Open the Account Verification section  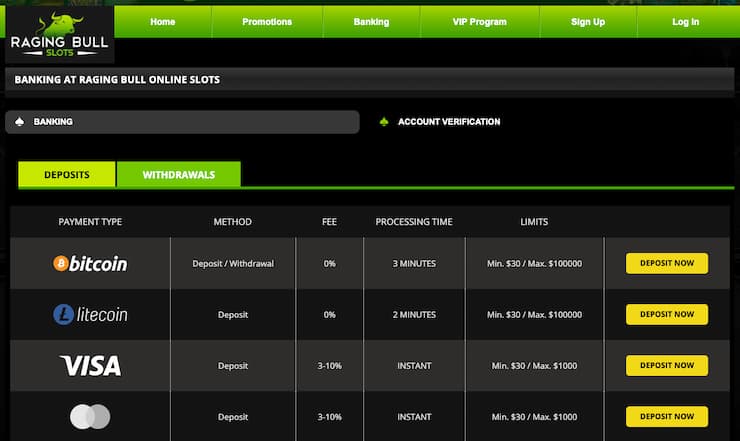pyautogui.click(x=449, y=122)
